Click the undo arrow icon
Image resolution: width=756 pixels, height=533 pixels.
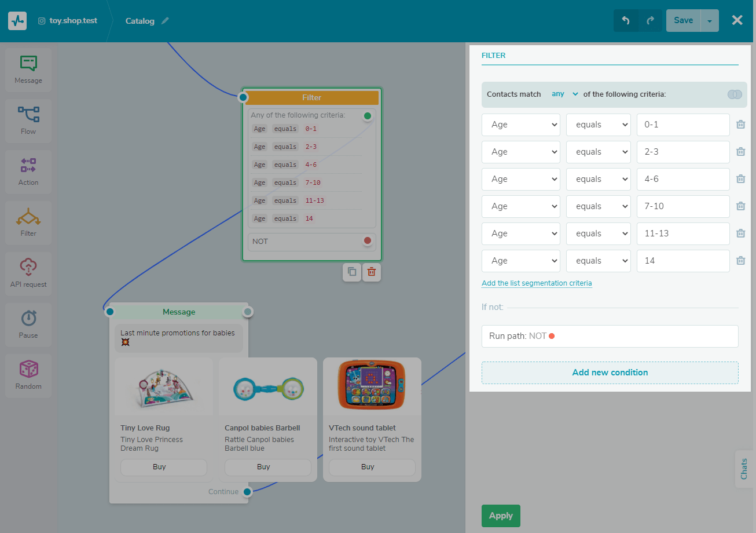coord(626,20)
